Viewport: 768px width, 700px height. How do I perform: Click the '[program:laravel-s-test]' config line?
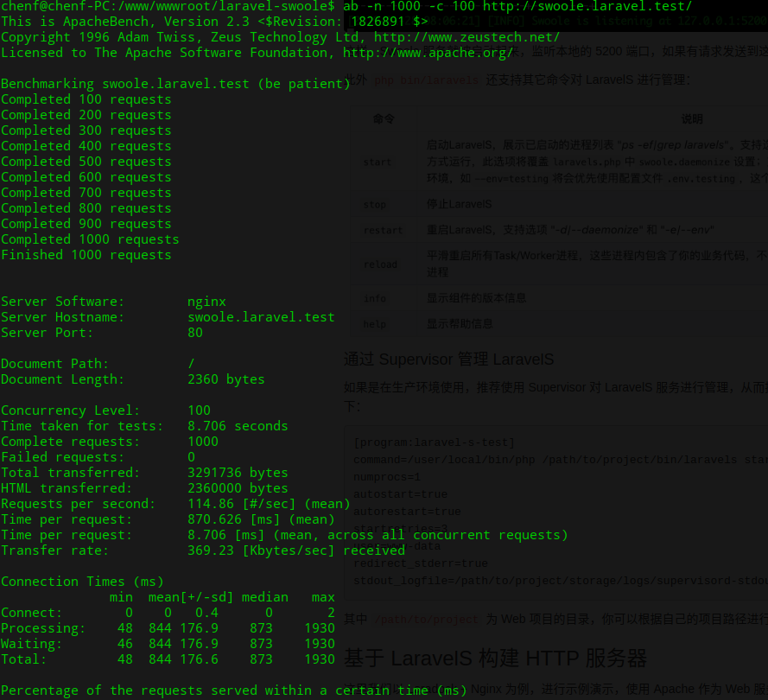coord(434,442)
